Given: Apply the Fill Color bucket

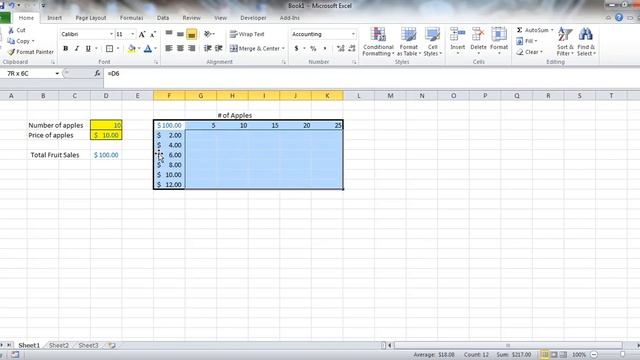Looking at the screenshot, I should (131, 49).
